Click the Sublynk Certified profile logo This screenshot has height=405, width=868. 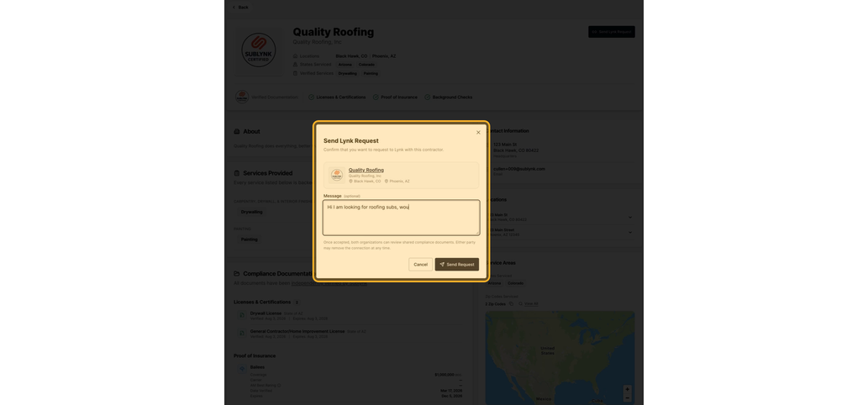coord(259,50)
